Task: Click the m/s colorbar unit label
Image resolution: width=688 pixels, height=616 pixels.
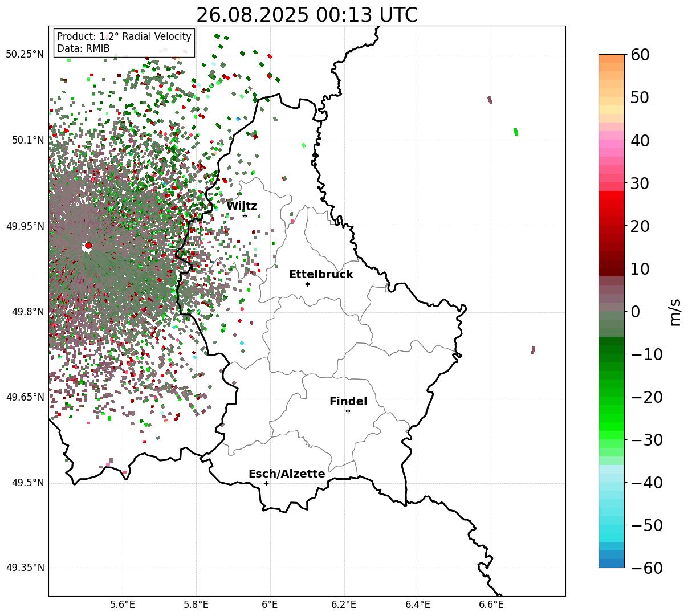Action: point(675,312)
